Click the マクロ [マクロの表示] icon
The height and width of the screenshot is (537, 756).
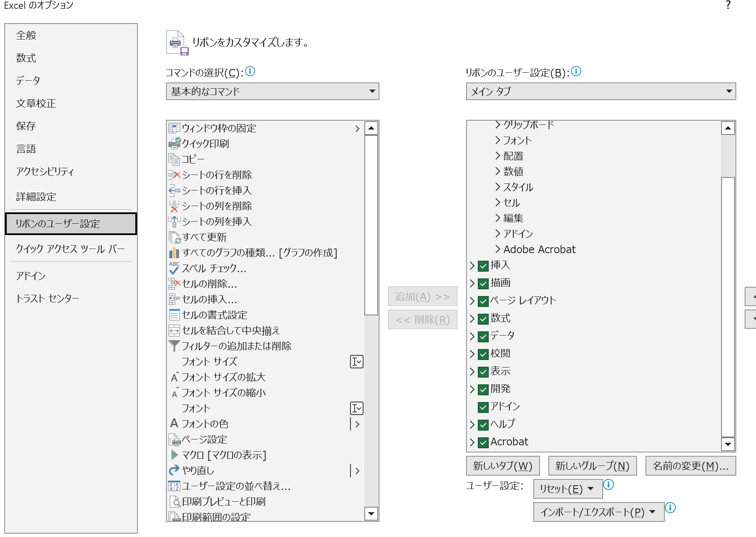coord(174,455)
